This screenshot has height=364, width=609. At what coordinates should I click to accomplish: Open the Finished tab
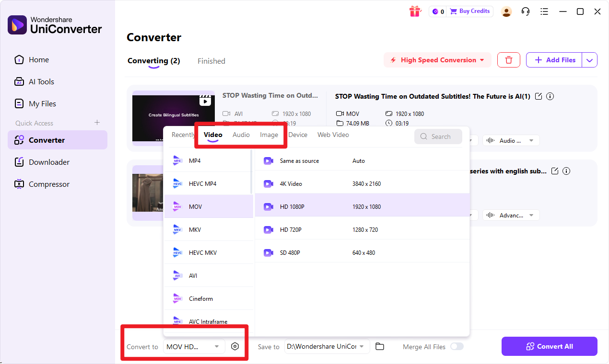[211, 61]
